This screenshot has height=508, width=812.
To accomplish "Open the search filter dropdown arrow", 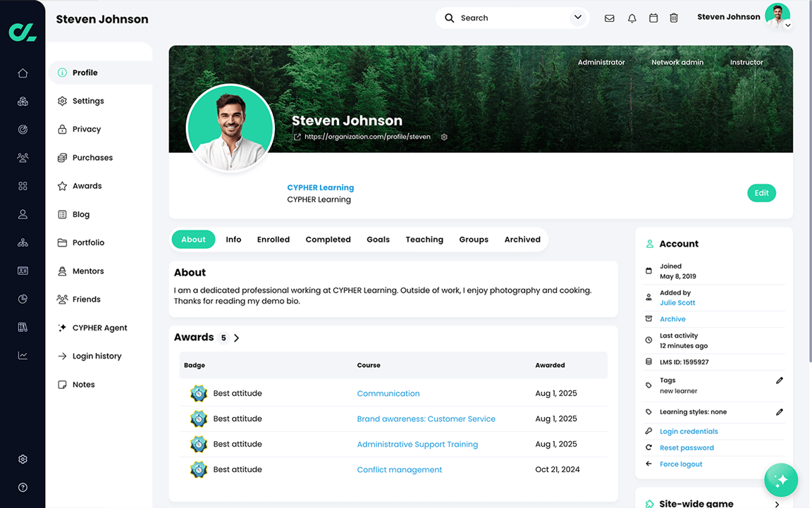I will 578,18.
